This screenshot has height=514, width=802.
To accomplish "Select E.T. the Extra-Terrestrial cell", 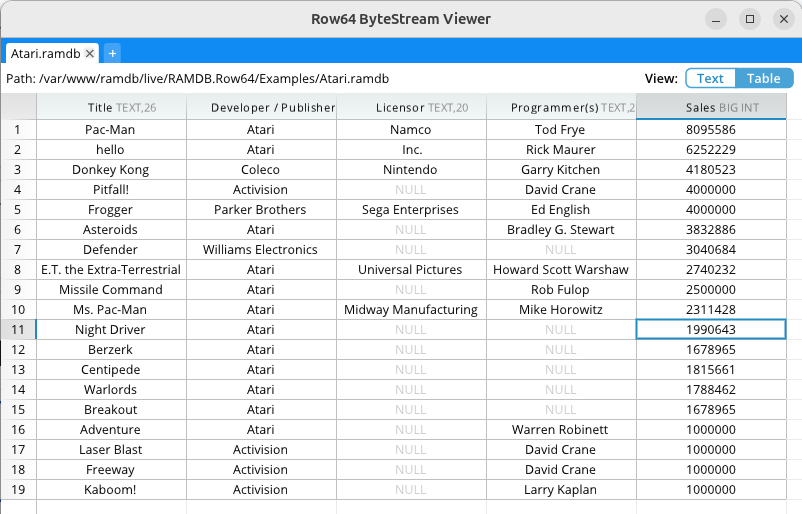I will tap(112, 270).
